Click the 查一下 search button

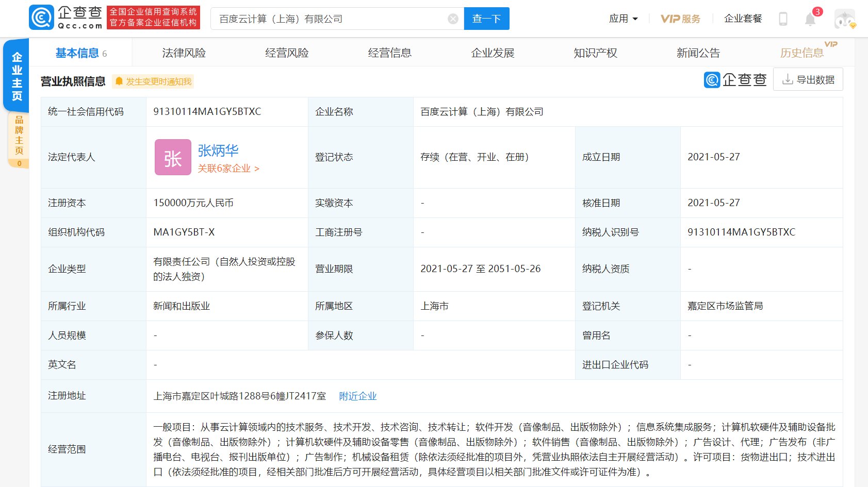pyautogui.click(x=486, y=19)
